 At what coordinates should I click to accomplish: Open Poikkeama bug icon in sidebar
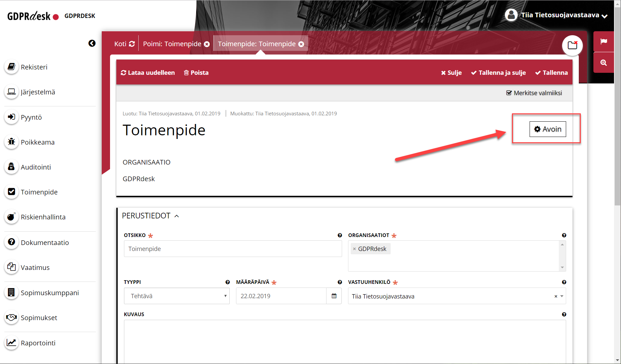[x=11, y=142]
